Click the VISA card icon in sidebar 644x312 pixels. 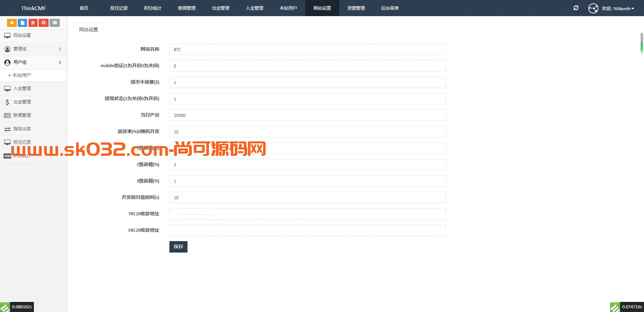point(7,156)
